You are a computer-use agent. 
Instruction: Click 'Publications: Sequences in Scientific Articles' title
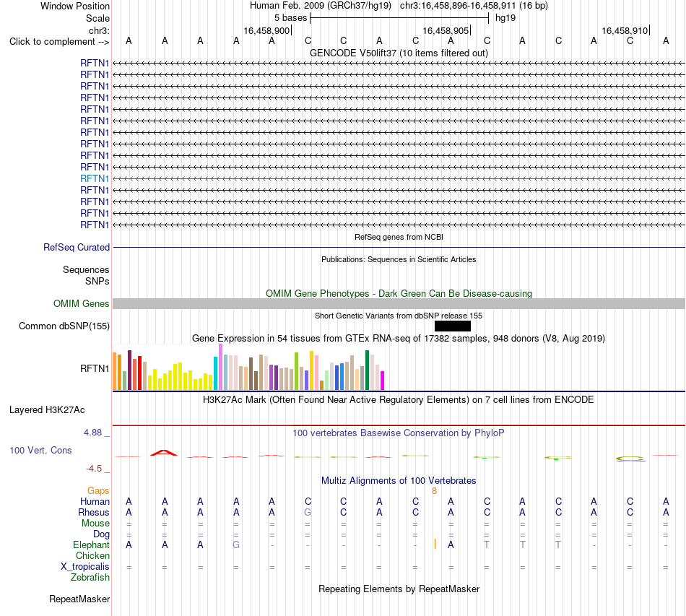tap(399, 259)
